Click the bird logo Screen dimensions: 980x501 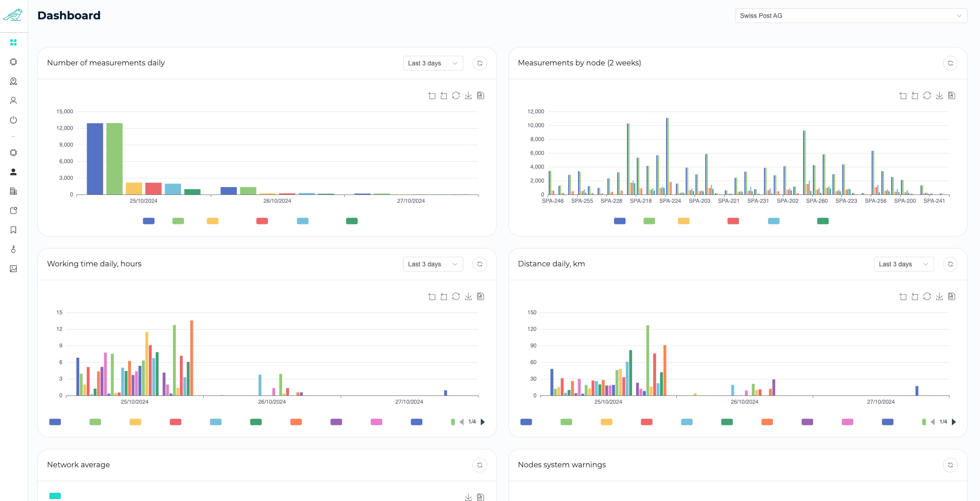tap(13, 15)
